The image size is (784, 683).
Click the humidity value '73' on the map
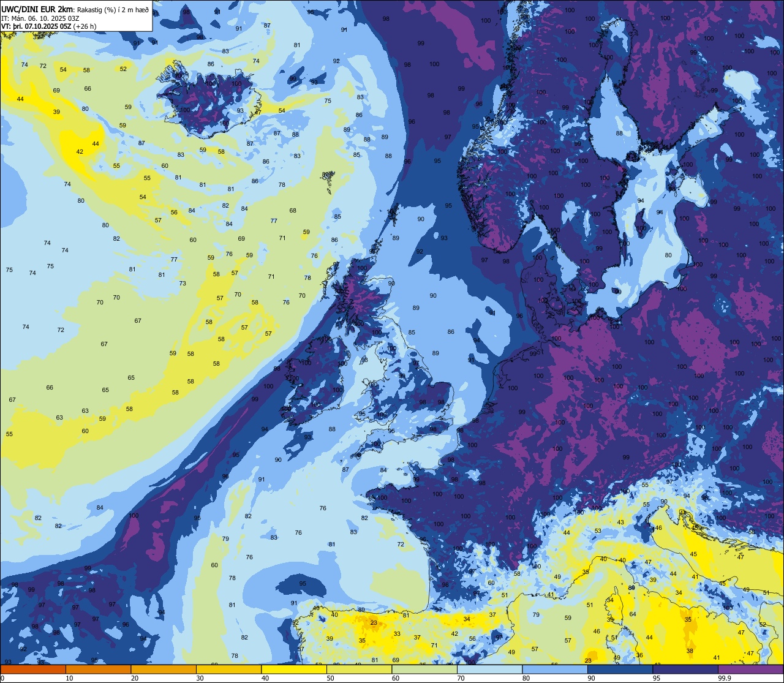183,283
